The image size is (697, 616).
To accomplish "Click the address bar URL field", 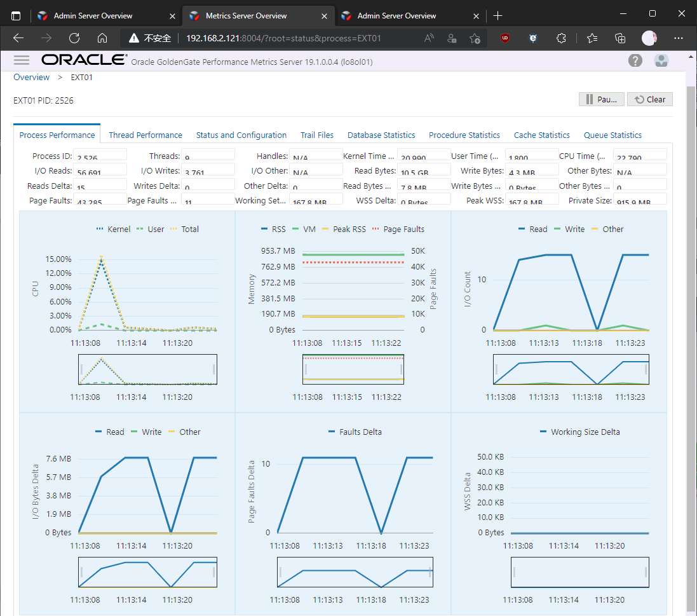I will pyautogui.click(x=283, y=38).
